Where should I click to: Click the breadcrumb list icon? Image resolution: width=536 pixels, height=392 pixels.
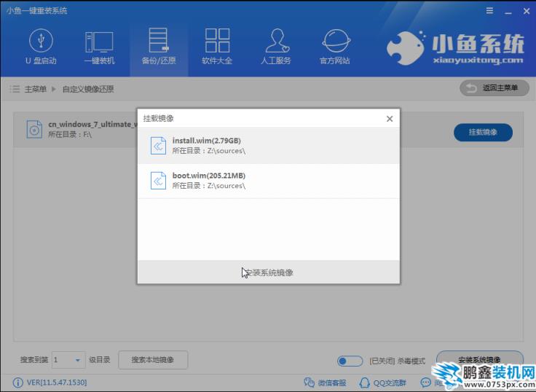click(x=15, y=90)
